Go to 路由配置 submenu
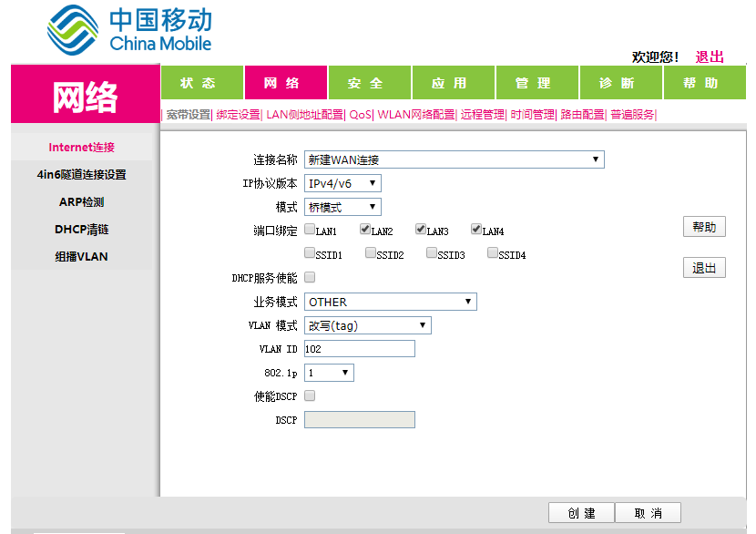Image resolution: width=756 pixels, height=534 pixels. pos(582,115)
